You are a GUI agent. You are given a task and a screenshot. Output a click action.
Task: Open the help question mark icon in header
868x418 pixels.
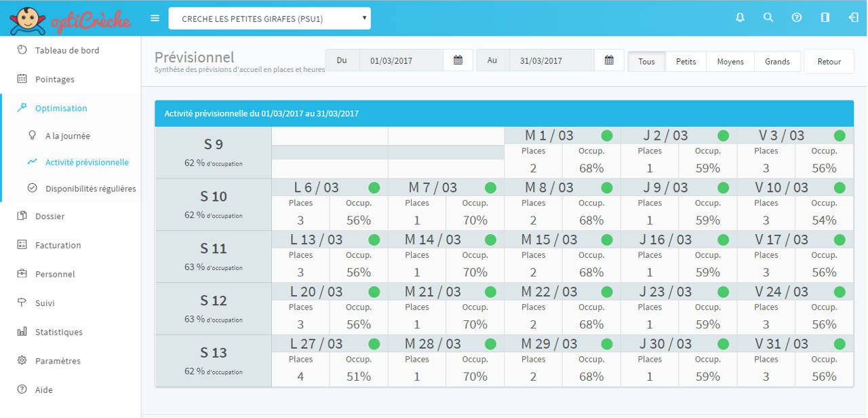[x=797, y=18]
